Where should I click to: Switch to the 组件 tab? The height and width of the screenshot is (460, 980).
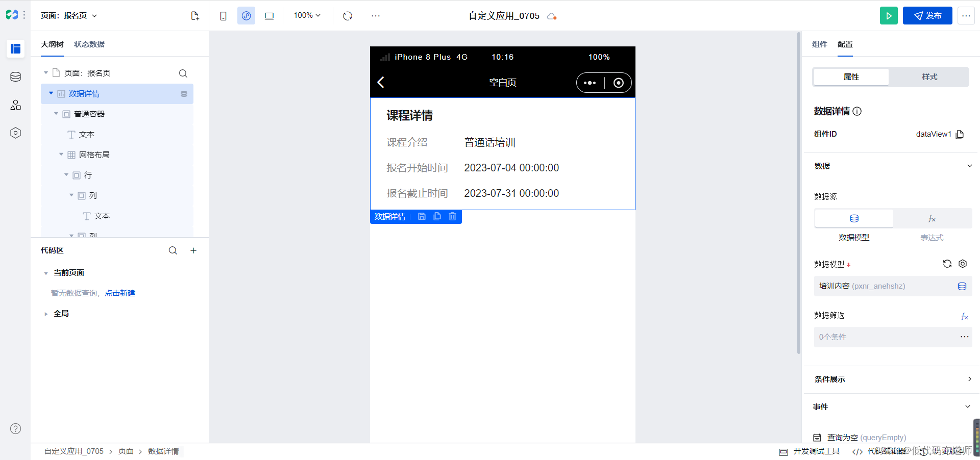pos(820,44)
